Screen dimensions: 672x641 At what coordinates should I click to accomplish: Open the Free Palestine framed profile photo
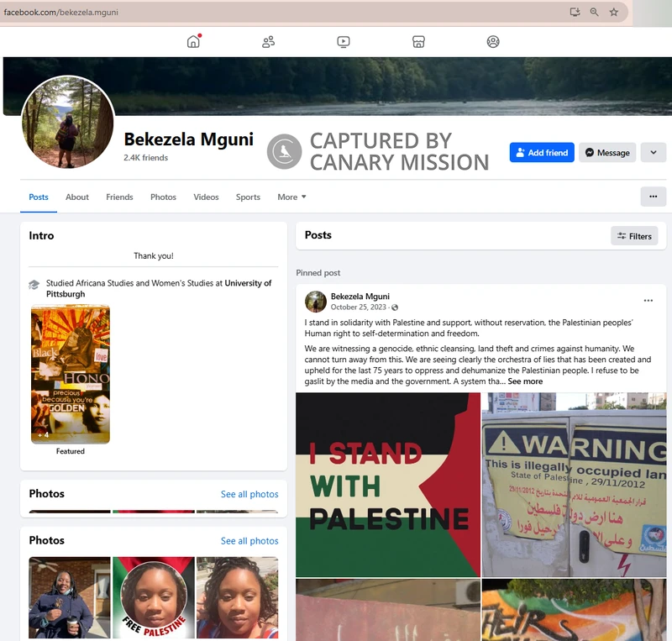coord(154,597)
